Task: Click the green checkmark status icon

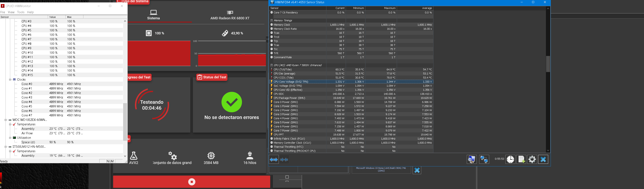Action: point(232,102)
